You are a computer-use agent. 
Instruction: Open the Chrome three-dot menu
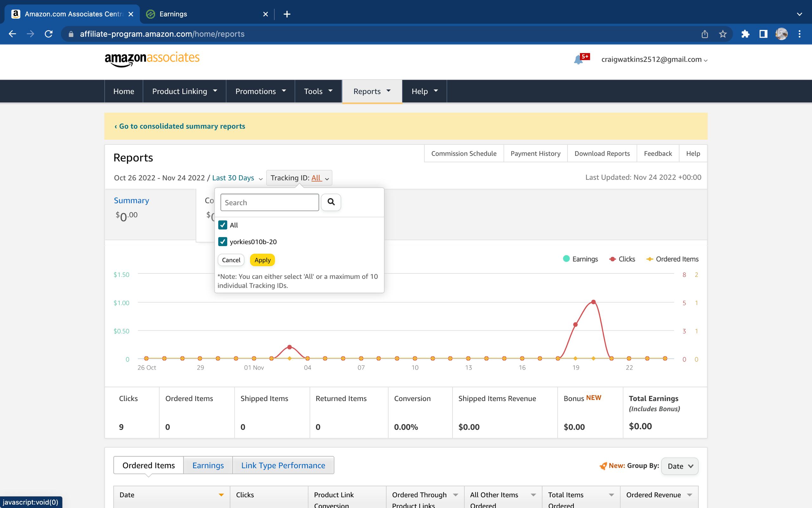(800, 34)
